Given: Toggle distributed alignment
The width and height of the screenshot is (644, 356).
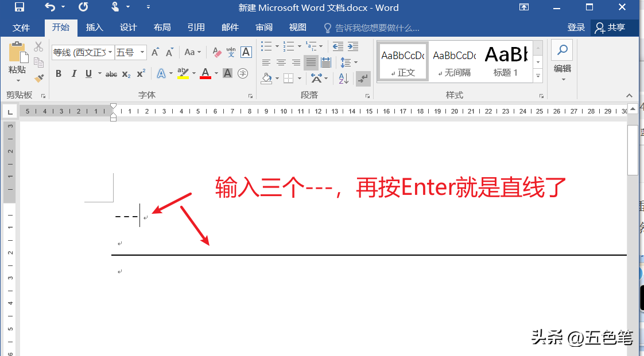Looking at the screenshot, I should point(325,62).
